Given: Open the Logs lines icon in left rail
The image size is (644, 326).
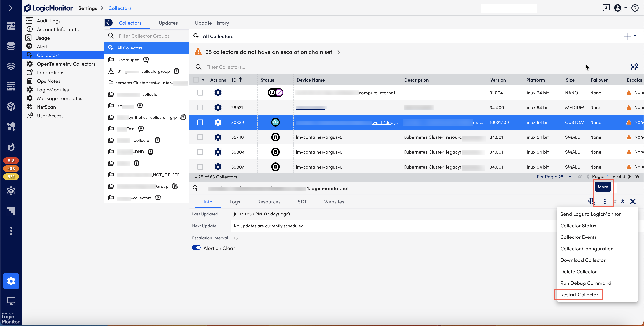Looking at the screenshot, I should pos(11,86).
